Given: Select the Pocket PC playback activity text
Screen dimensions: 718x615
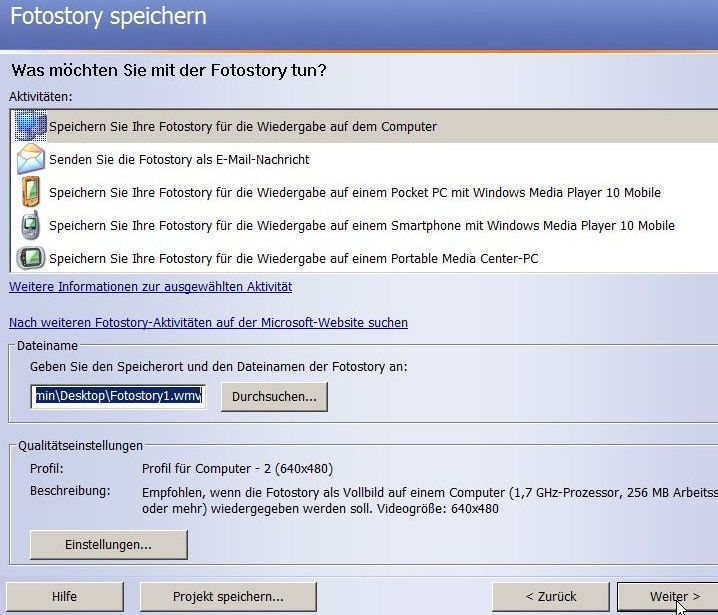Looking at the screenshot, I should pos(355,192).
